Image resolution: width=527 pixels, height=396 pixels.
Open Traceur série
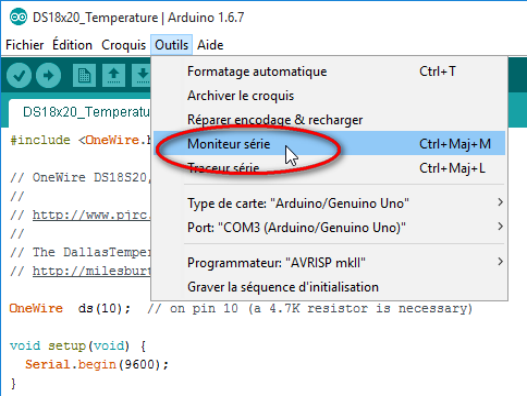tap(329, 168)
